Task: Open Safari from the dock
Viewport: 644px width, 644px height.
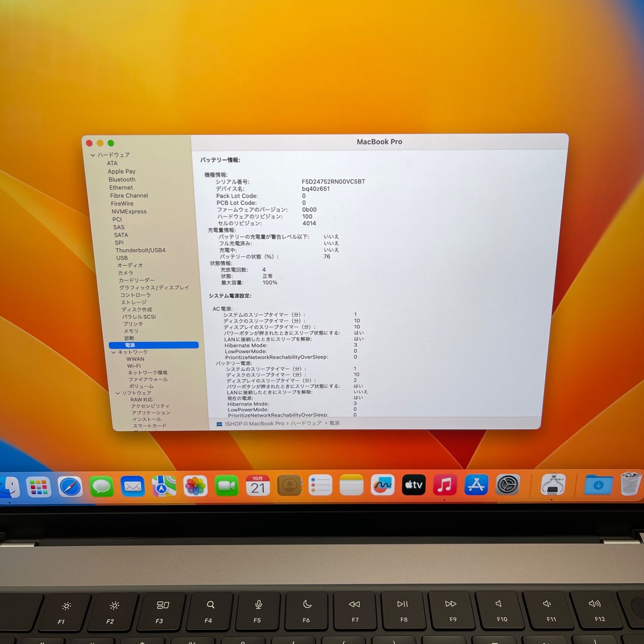Action: 70,487
